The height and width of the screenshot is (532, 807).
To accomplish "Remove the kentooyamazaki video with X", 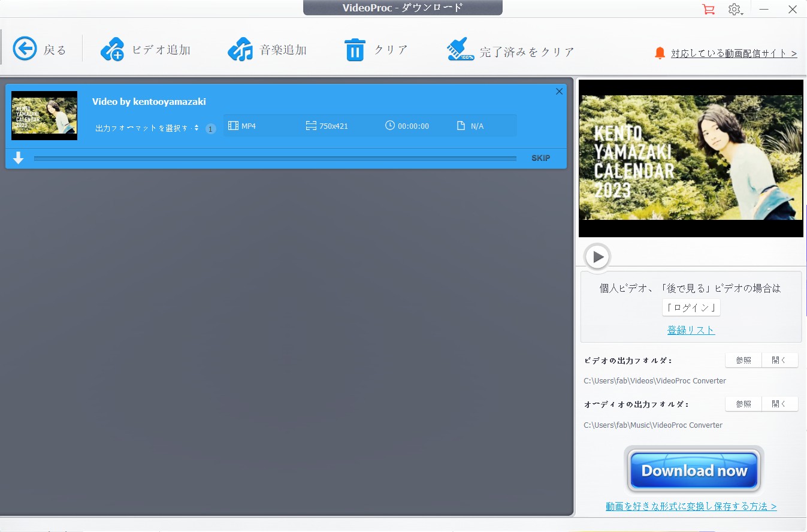I will point(559,92).
